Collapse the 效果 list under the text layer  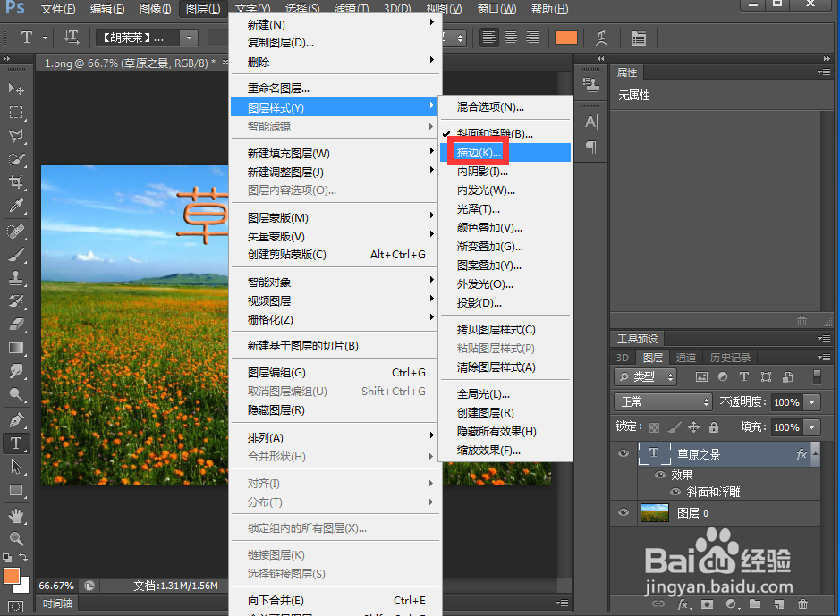tap(813, 454)
